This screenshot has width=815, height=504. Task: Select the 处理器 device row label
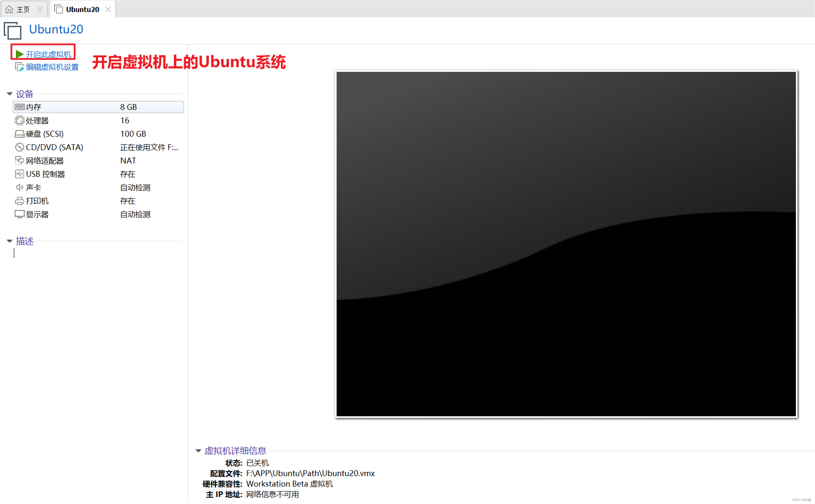coord(37,121)
